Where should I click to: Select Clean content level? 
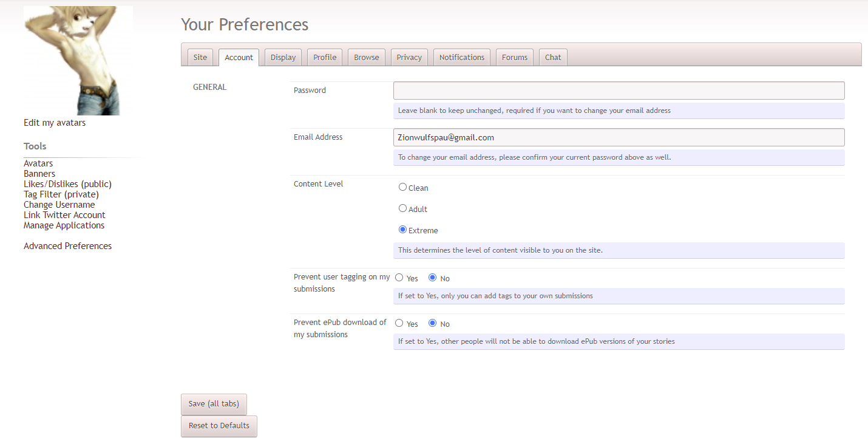tap(402, 187)
